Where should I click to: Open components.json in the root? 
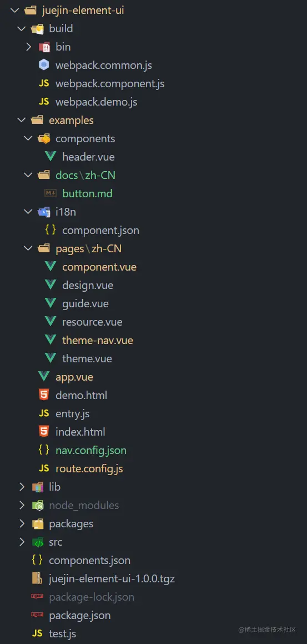click(x=89, y=560)
